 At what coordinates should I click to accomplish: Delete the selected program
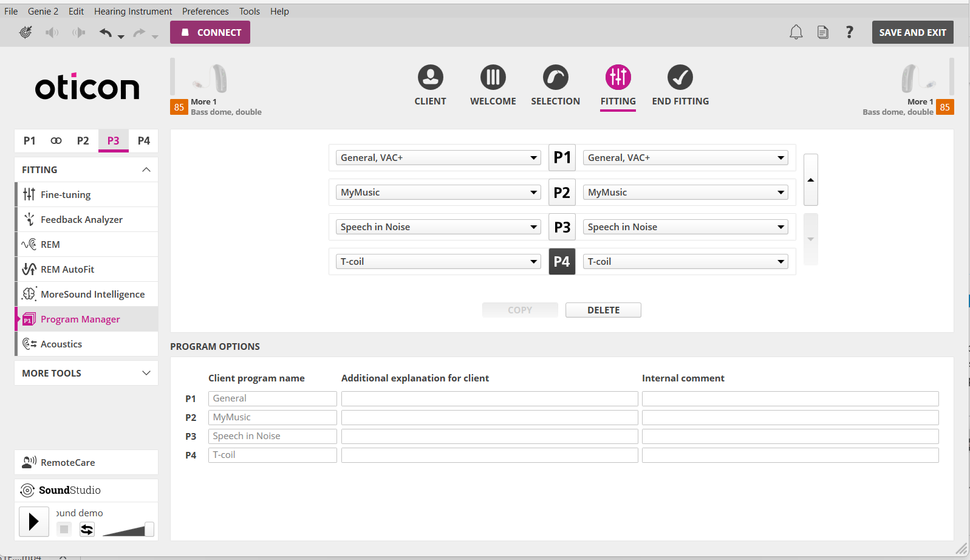(603, 310)
